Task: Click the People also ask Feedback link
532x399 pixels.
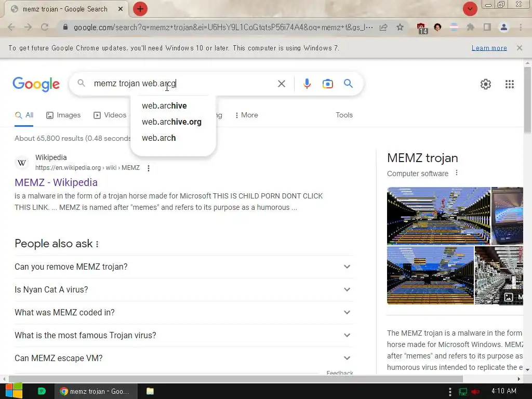Action: pos(340,373)
